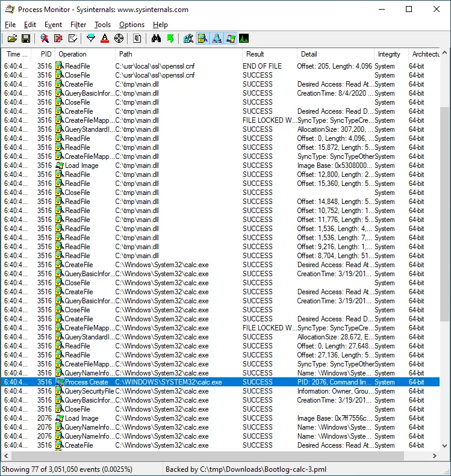Viewport: 451px width, 476px height.
Task: Toggle Show File System Activity toolbar icon
Action: click(202, 39)
